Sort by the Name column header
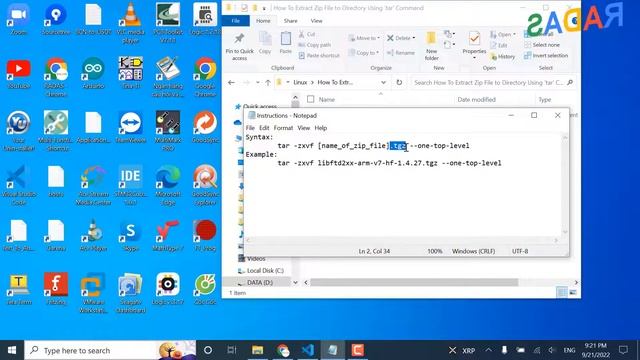 [327, 100]
